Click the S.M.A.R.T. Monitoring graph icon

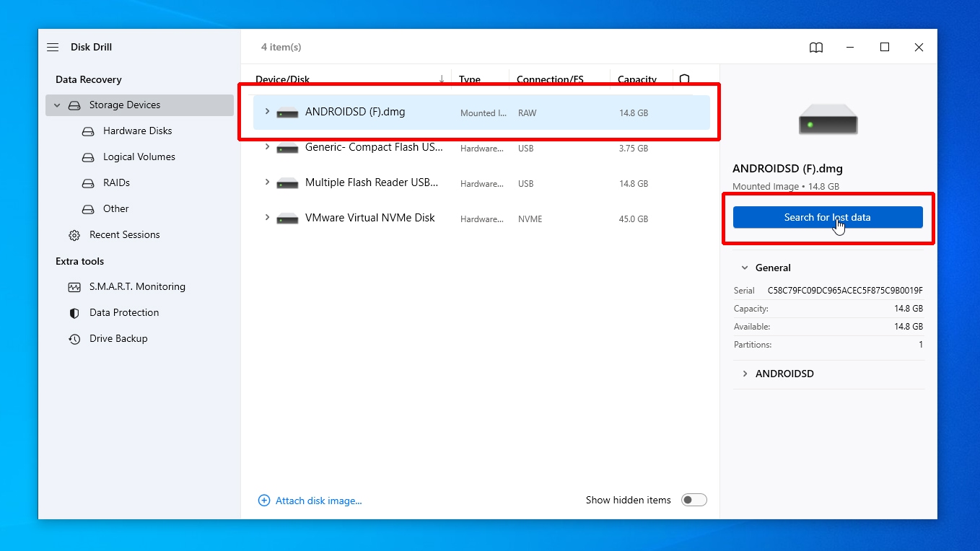[74, 287]
